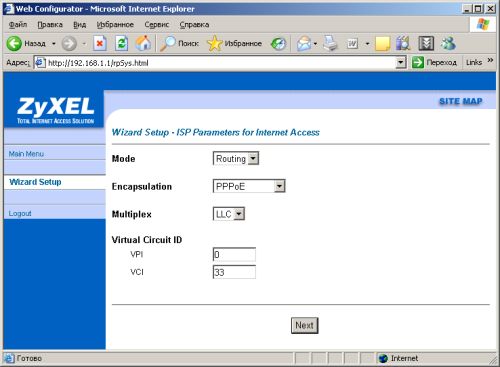Click the Mail envelope icon

pyautogui.click(x=304, y=44)
